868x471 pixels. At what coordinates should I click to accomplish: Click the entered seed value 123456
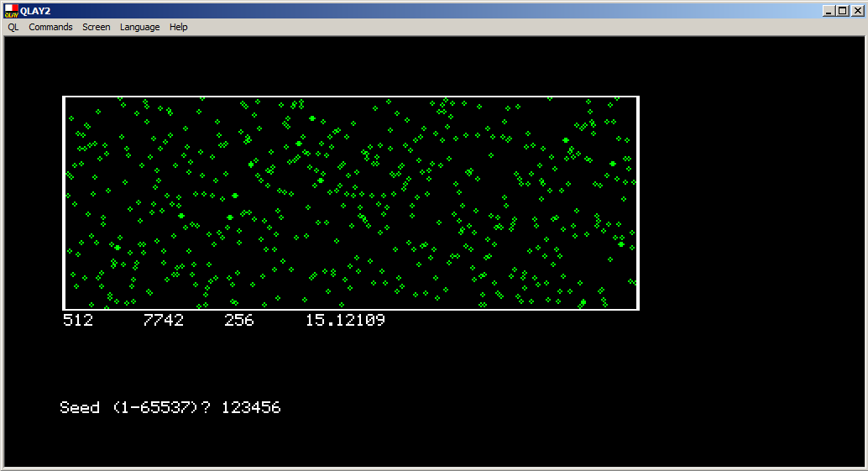pos(251,408)
